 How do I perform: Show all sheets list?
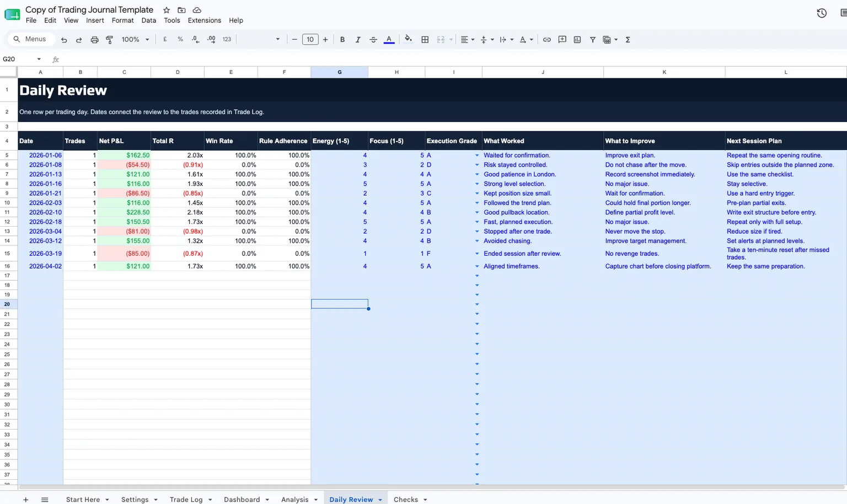click(x=45, y=500)
